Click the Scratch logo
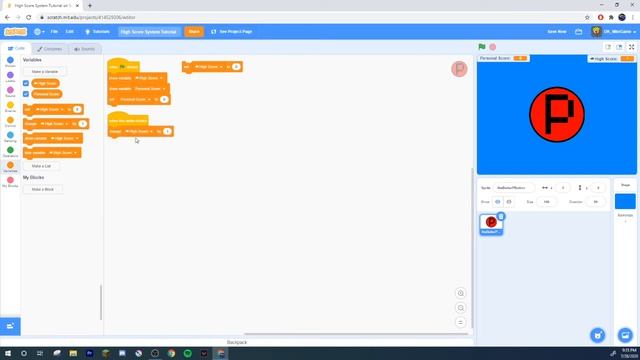 16,31
